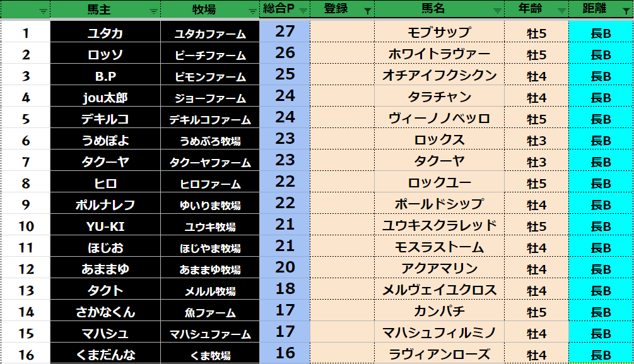
Task: Open the filter menu for 牧場 column
Action: pyautogui.click(x=252, y=11)
